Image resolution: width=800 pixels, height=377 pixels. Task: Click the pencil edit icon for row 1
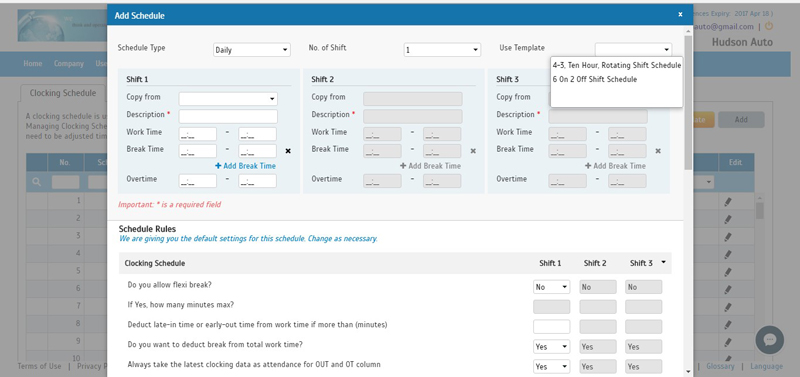pyautogui.click(x=728, y=202)
